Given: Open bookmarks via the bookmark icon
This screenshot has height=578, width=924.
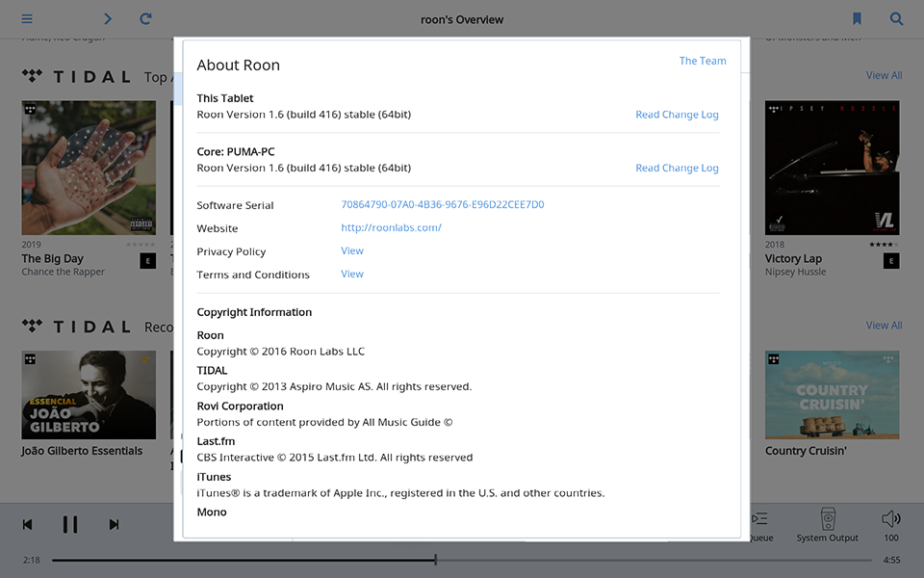Looking at the screenshot, I should pos(857,19).
